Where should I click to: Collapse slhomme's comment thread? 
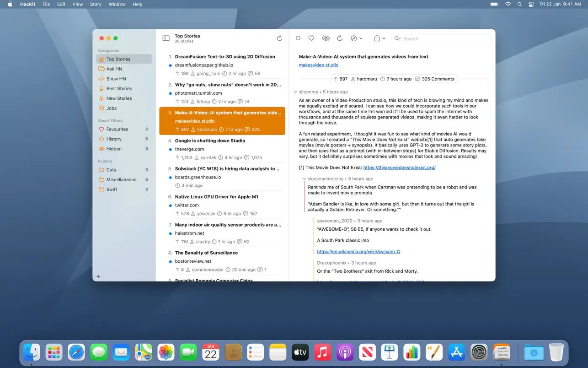click(297, 92)
